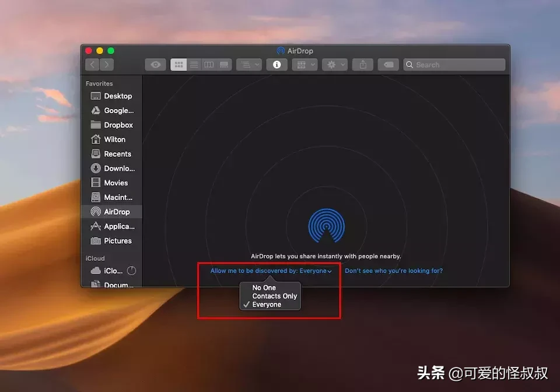Click the AirDrop window title
This screenshot has width=560, height=392.
(x=300, y=51)
